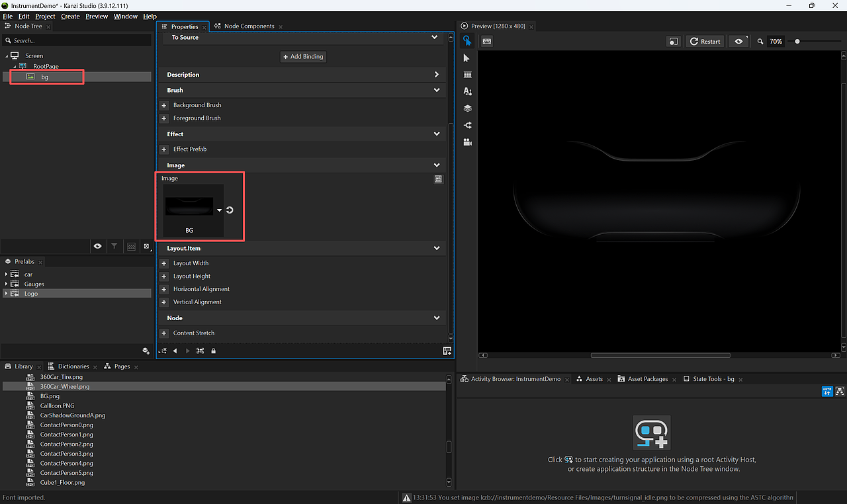Toggle the eye visibility button in Preview
The image size is (847, 504).
pos(738,41)
